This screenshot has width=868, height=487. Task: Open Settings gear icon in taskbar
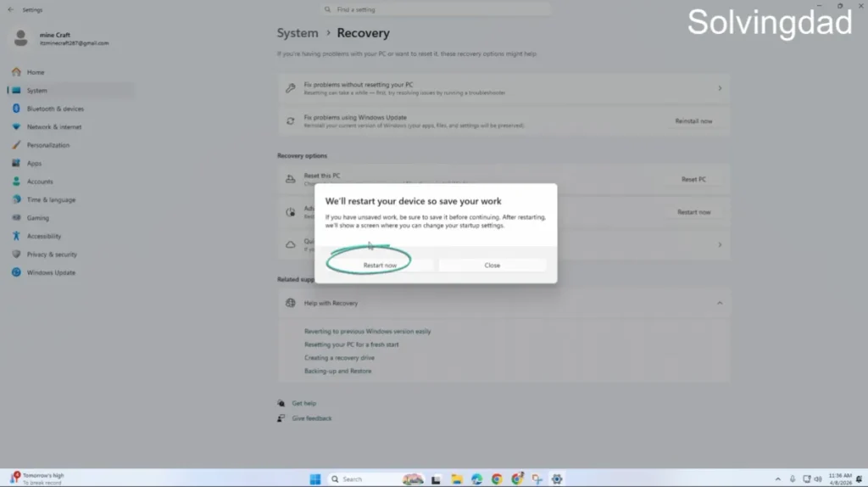click(x=557, y=479)
